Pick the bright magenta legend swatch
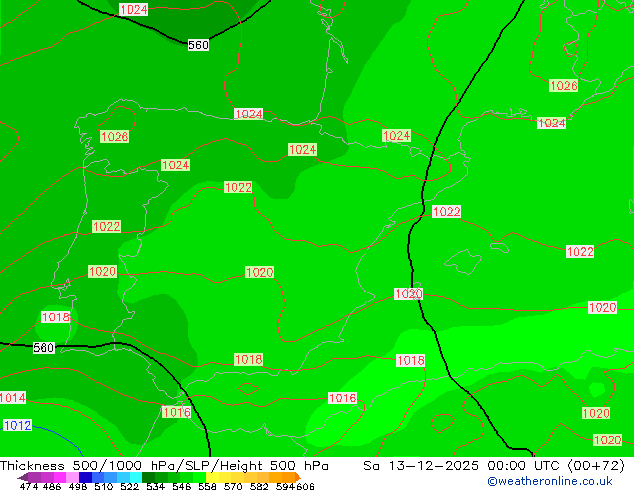The image size is (634, 490). [60, 477]
